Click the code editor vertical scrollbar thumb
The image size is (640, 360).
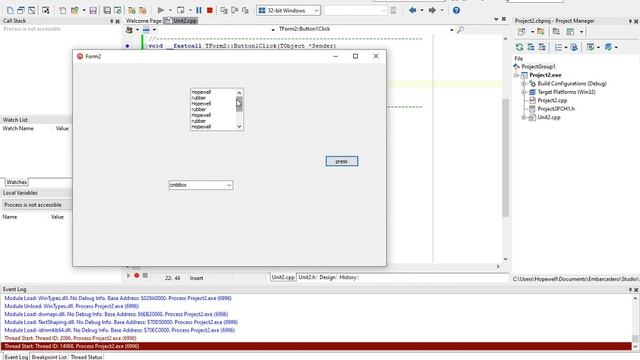[505, 157]
